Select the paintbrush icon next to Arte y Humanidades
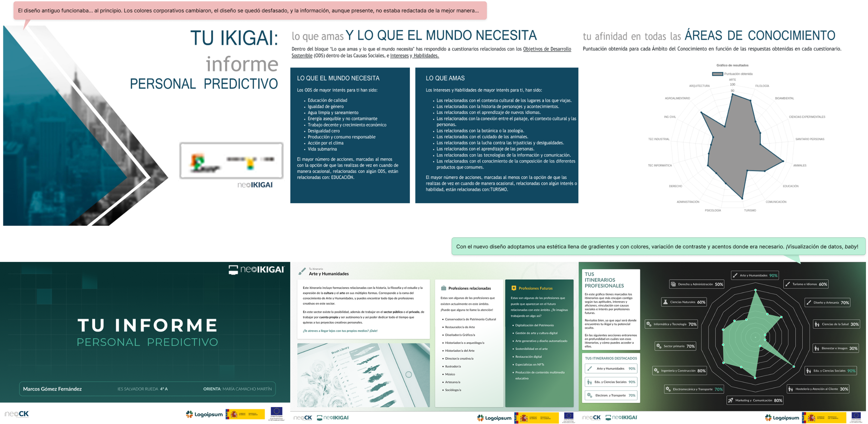 click(302, 271)
